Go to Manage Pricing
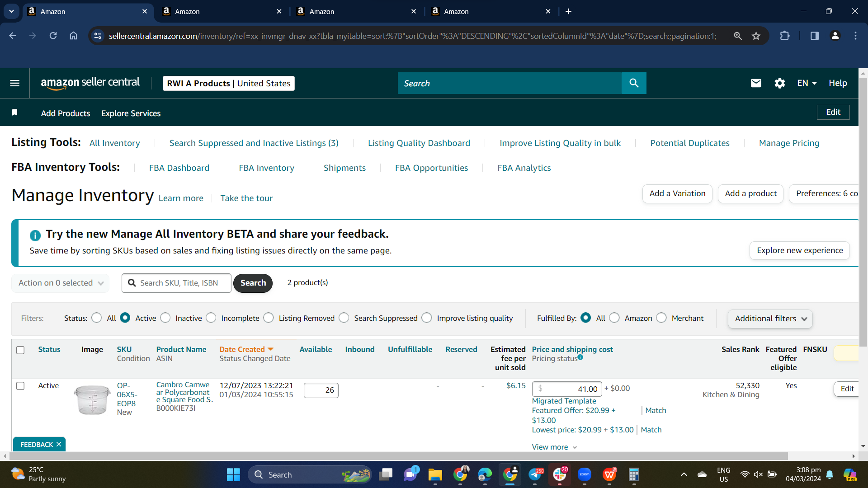 [789, 143]
